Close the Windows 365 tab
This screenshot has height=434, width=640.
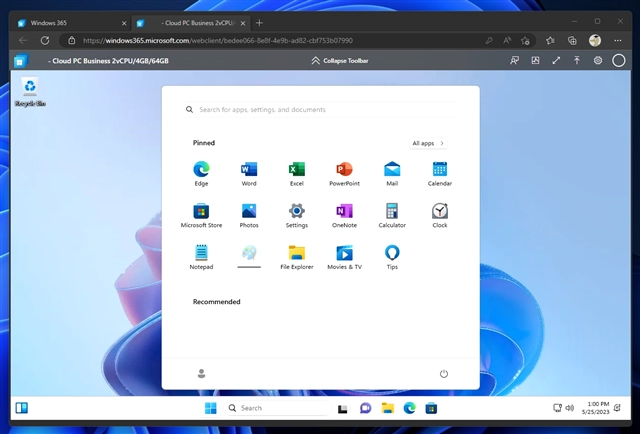pyautogui.click(x=124, y=23)
